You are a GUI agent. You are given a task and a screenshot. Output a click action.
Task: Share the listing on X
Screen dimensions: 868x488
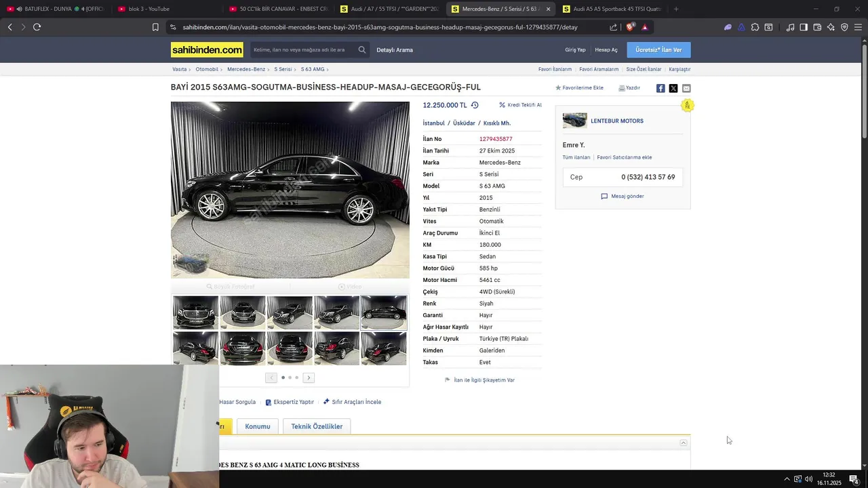tap(673, 88)
